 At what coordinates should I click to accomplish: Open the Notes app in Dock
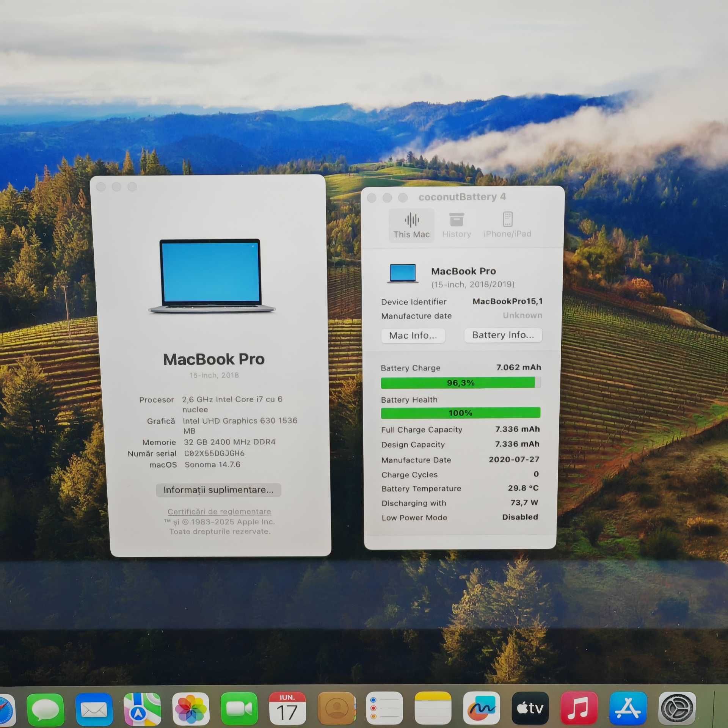pyautogui.click(x=433, y=709)
